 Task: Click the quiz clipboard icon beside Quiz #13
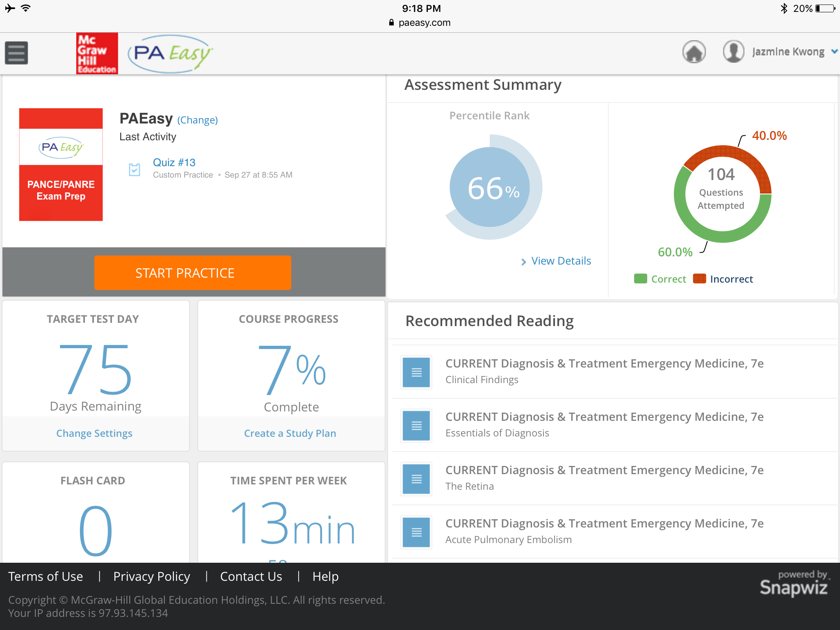point(135,169)
